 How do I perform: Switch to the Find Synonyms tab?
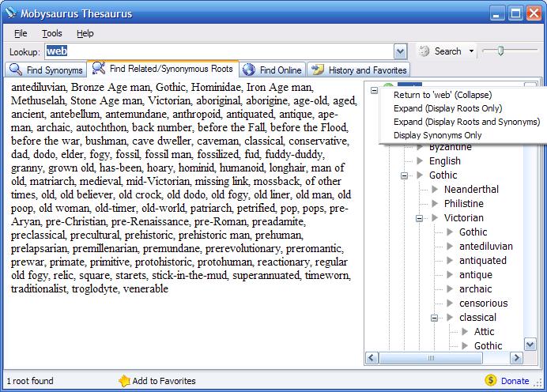(46, 70)
